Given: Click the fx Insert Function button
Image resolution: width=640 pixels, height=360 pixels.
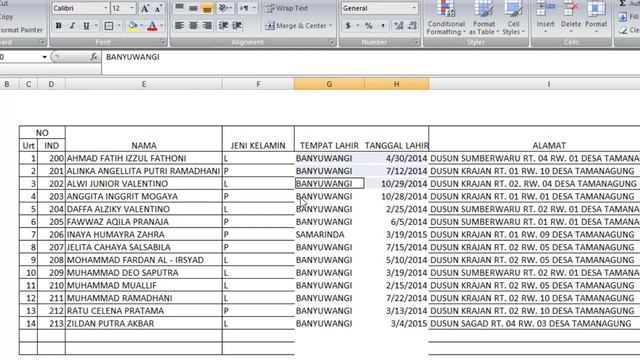Looking at the screenshot, I should point(94,57).
